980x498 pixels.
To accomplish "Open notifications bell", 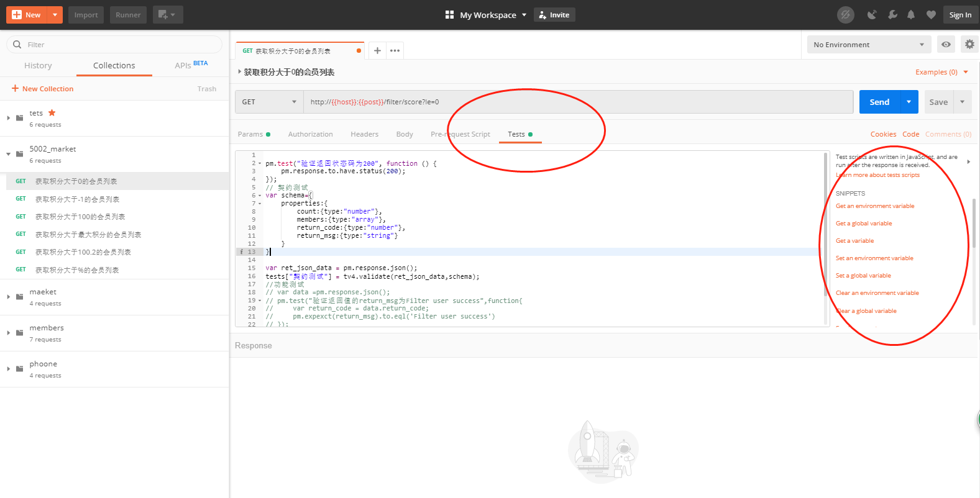I will (x=911, y=15).
